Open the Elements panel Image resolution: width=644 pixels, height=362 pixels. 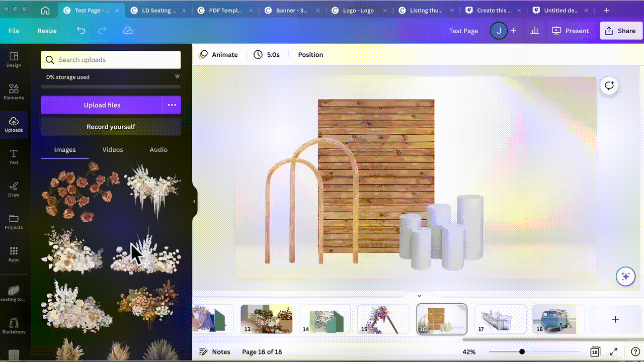pos(14,92)
